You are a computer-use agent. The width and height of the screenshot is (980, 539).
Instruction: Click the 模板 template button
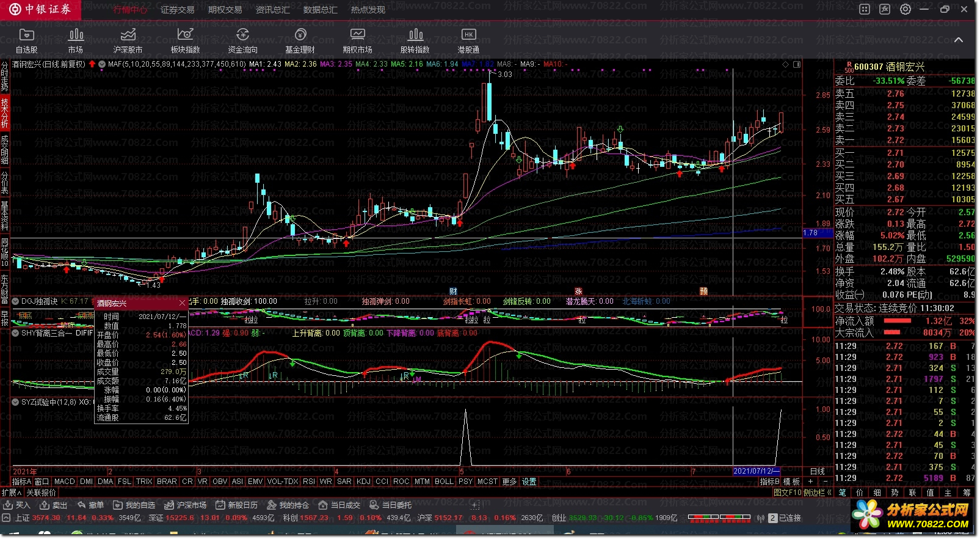pyautogui.click(x=792, y=482)
